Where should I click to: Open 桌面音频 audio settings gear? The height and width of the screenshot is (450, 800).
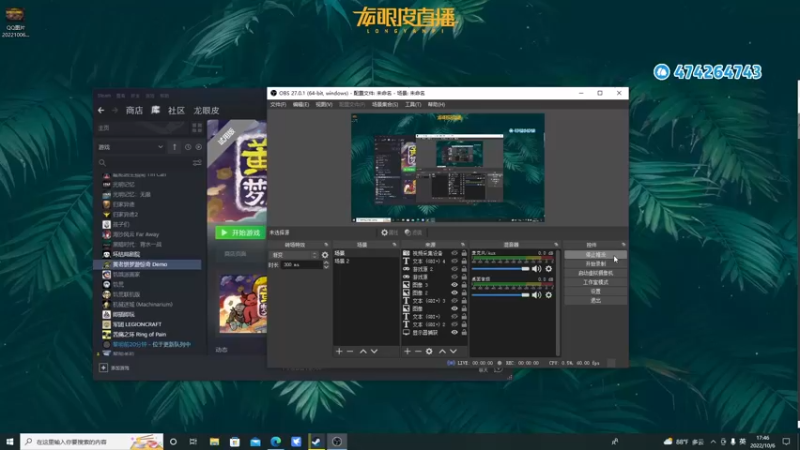click(x=548, y=295)
